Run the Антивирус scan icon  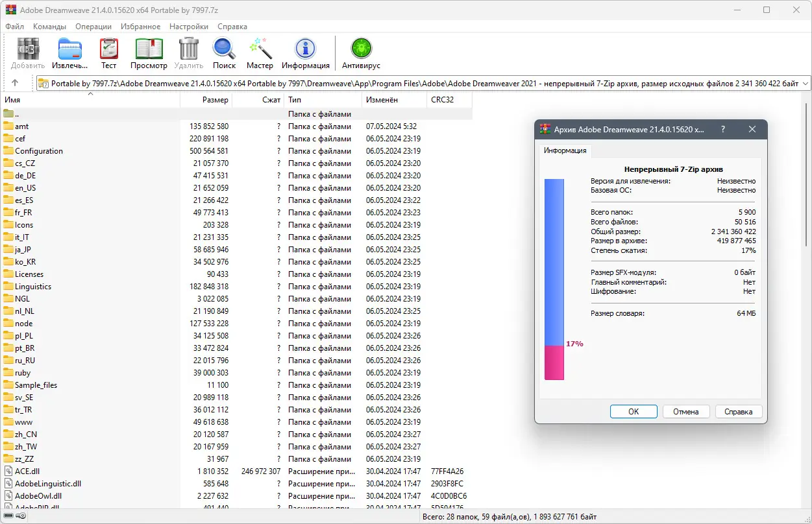coord(361,49)
